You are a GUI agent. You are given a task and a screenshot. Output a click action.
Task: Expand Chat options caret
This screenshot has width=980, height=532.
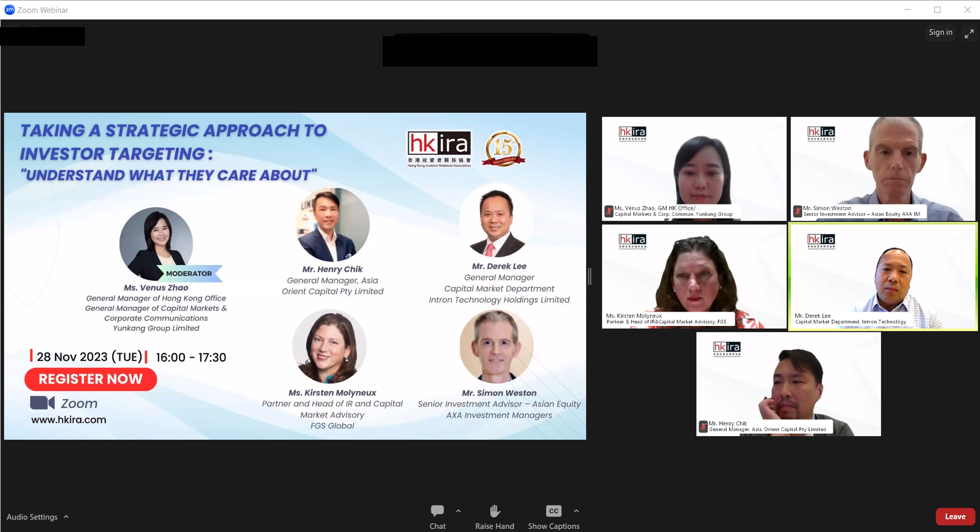(458, 511)
